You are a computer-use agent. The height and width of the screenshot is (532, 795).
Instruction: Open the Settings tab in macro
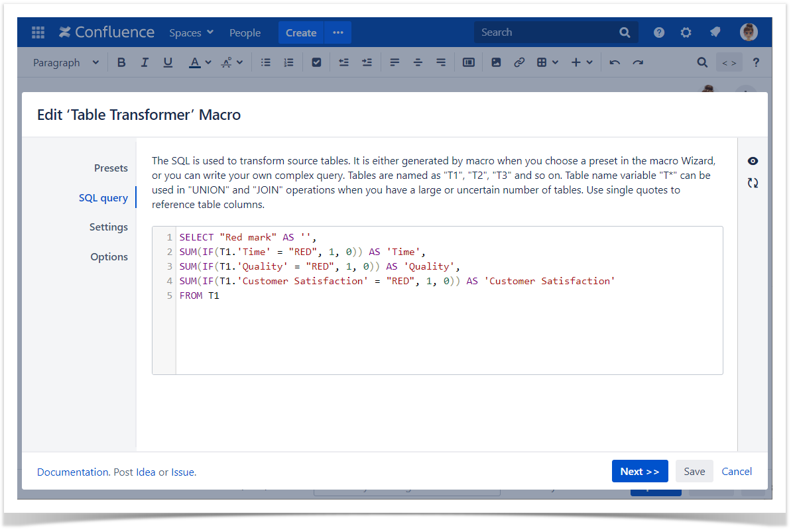[x=109, y=227]
